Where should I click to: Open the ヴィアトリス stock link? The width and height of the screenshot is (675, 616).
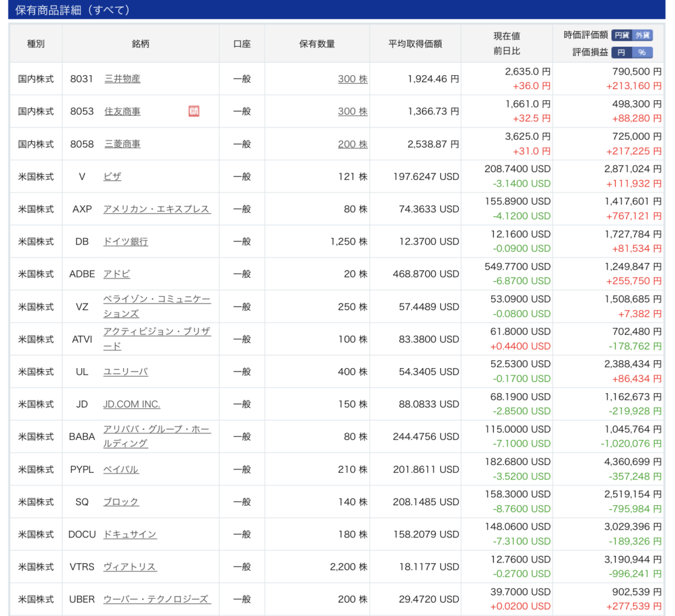130,567
